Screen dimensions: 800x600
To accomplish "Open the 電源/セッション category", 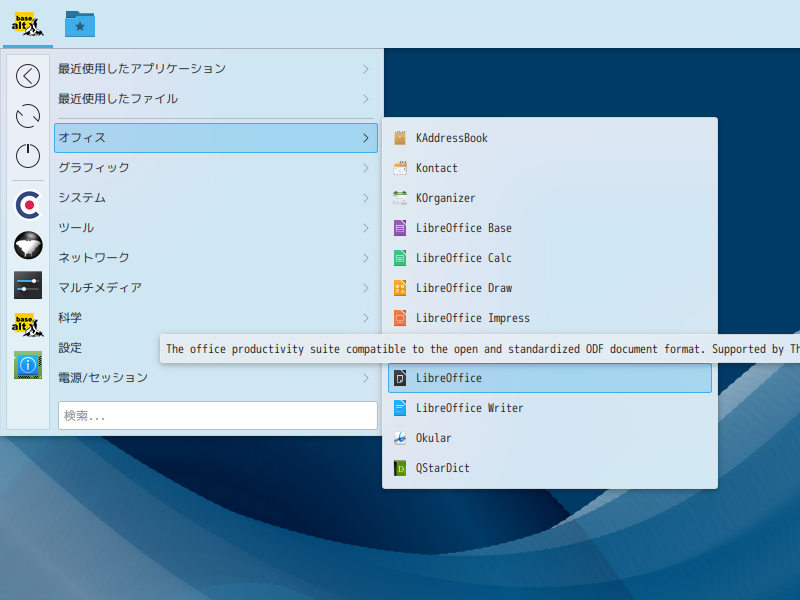I will (x=216, y=378).
